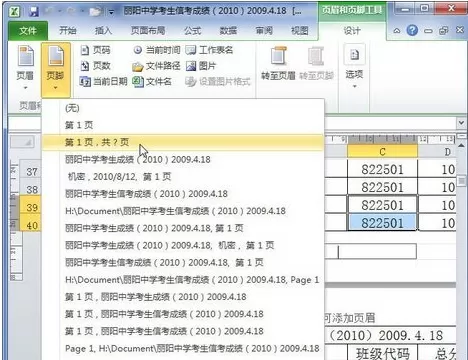Click vertical scrollbar up arrow
The height and width of the screenshot is (360, 468).
tap(462, 146)
